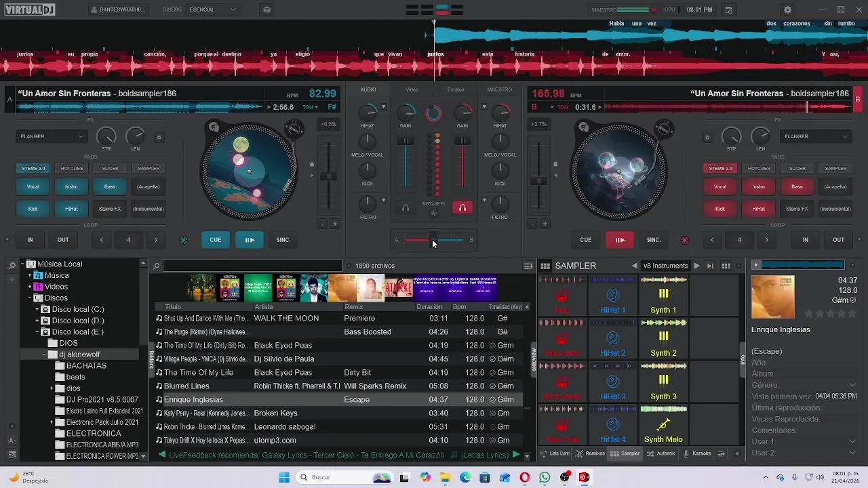
Task: Click deck B red record-style circle icon
Action: tap(684, 240)
